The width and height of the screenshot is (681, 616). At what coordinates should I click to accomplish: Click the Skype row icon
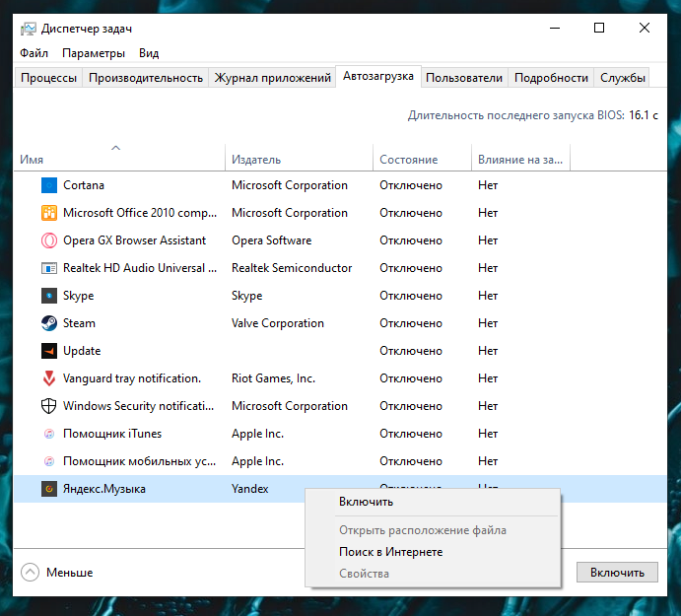click(49, 296)
